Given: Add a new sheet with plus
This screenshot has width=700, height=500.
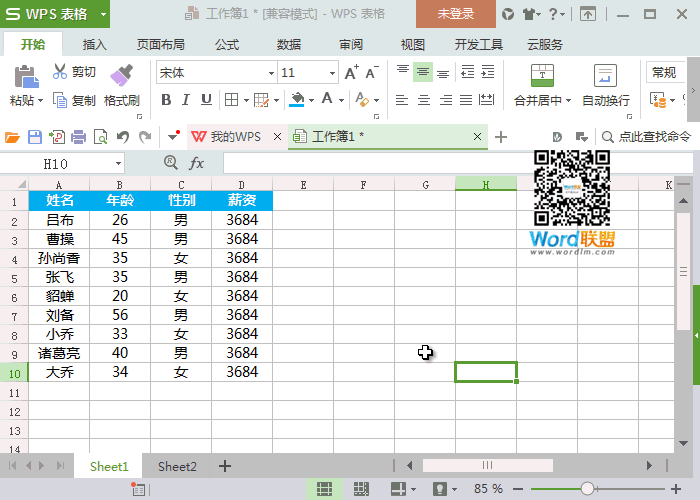Looking at the screenshot, I should 225,466.
